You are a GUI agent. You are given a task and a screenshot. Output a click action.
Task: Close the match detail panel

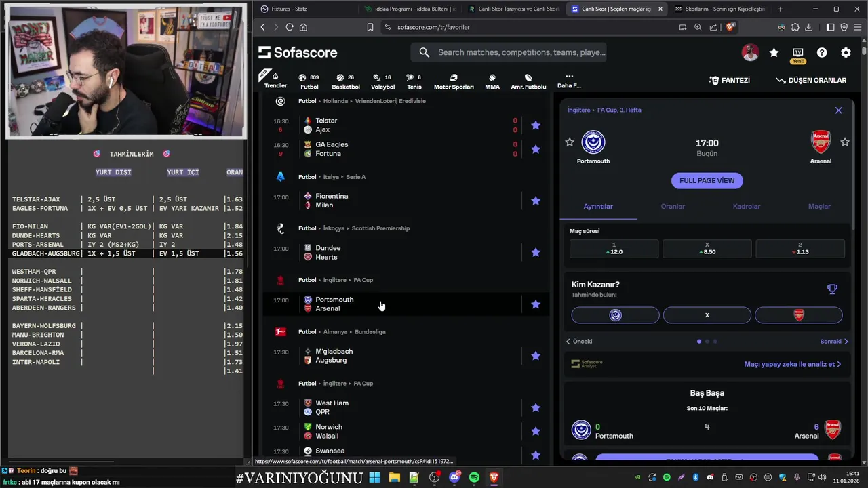[x=839, y=110]
